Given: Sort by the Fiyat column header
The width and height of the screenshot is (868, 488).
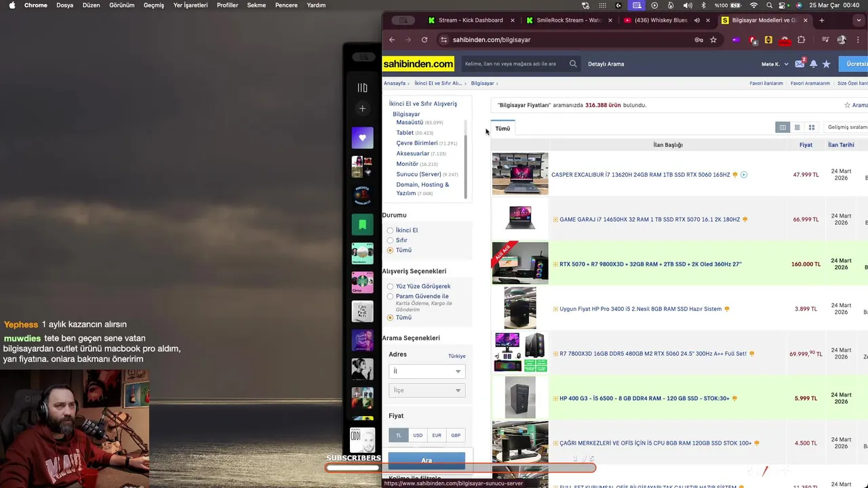Looking at the screenshot, I should pyautogui.click(x=806, y=144).
